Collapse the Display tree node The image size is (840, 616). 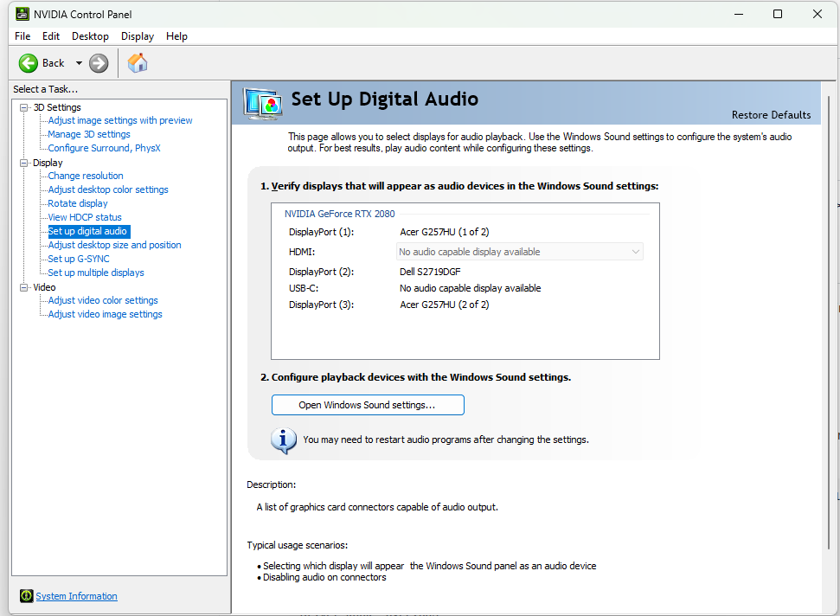[23, 163]
